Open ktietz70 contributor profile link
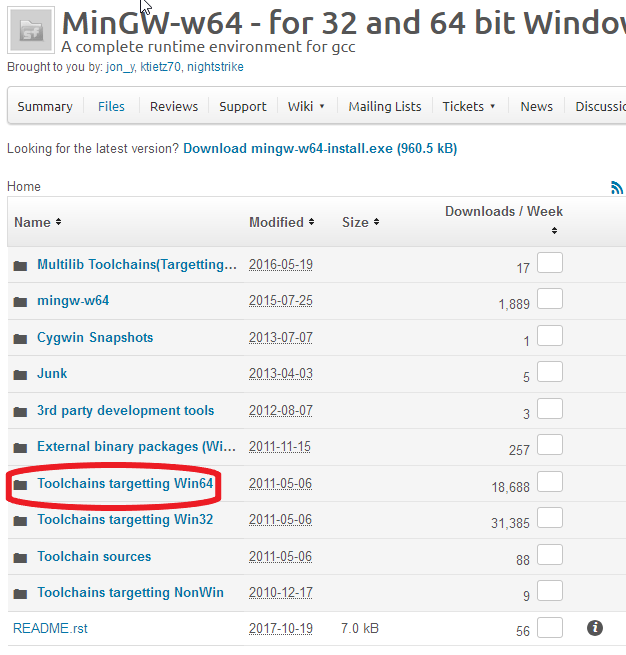The width and height of the screenshot is (626, 655). (x=160, y=67)
